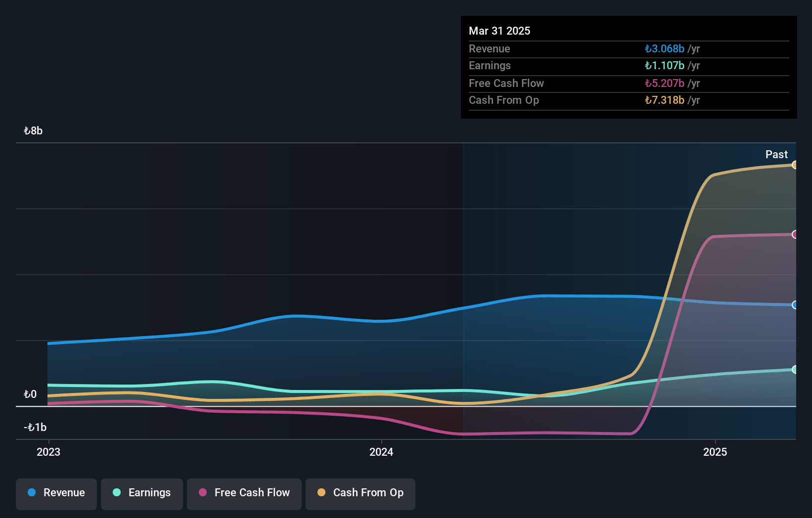Viewport: 812px width, 518px height.
Task: Select the Revenue line endpoint marker
Action: 794,305
